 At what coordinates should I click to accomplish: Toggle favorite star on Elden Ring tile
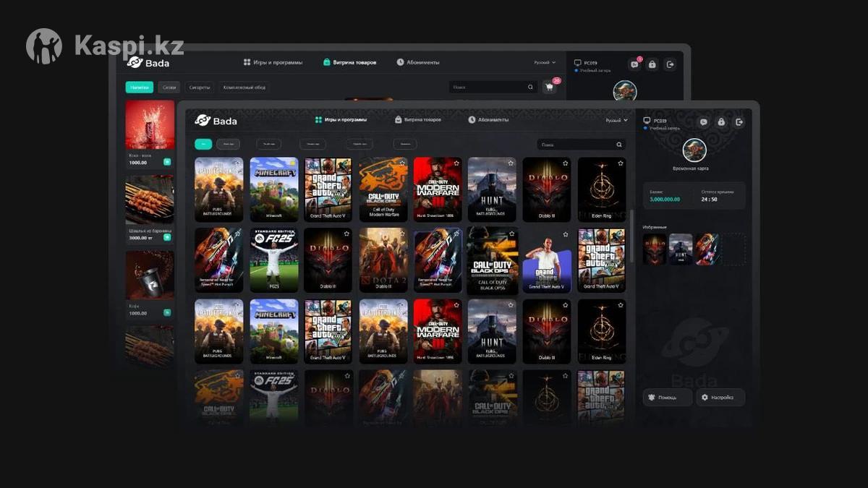point(620,163)
